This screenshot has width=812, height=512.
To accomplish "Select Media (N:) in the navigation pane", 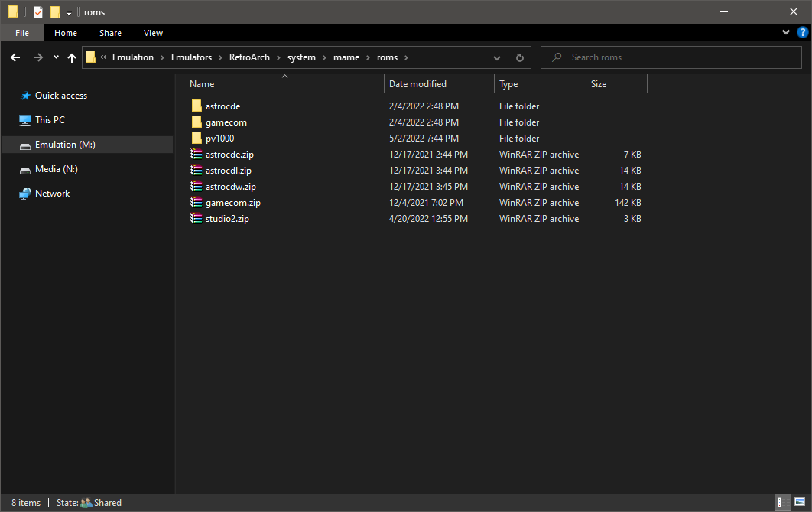I will [x=57, y=169].
